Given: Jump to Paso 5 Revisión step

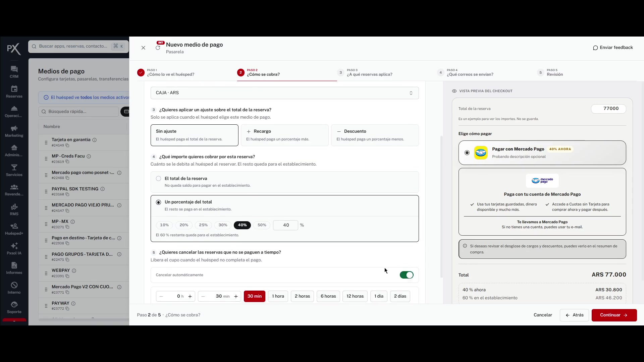Looking at the screenshot, I should 555,72.
